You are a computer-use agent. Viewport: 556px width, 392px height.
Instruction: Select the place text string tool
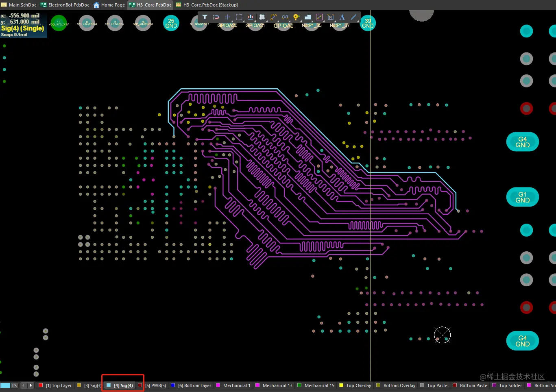[x=342, y=17]
